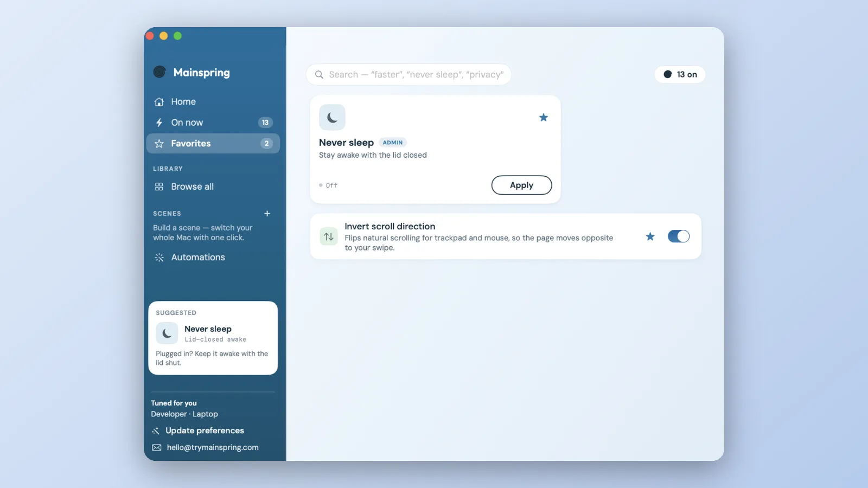This screenshot has width=868, height=488.
Task: Click the Automations sparkle icon
Action: coord(159,258)
